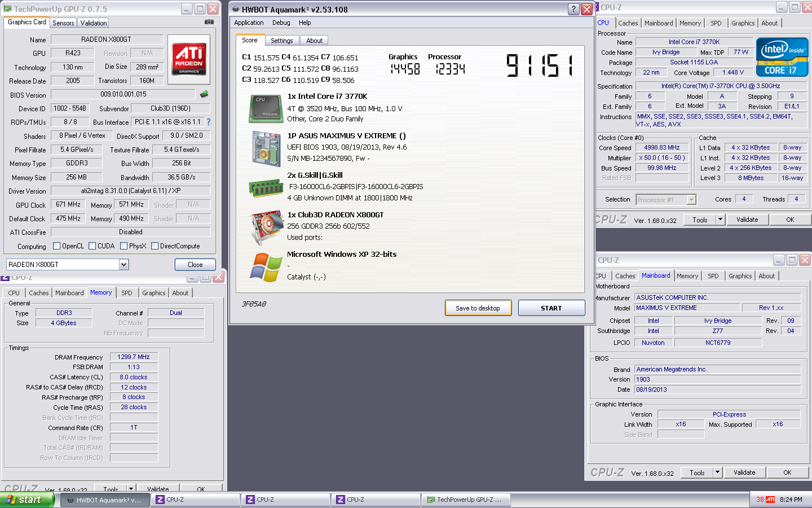
Task: Click Validate in Mainboard CPU-Z window
Action: coord(744,472)
